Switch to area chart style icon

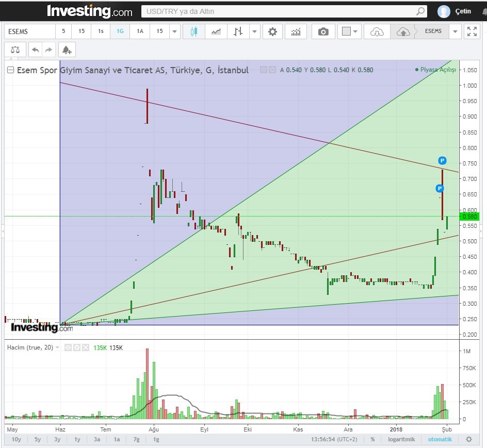216,31
